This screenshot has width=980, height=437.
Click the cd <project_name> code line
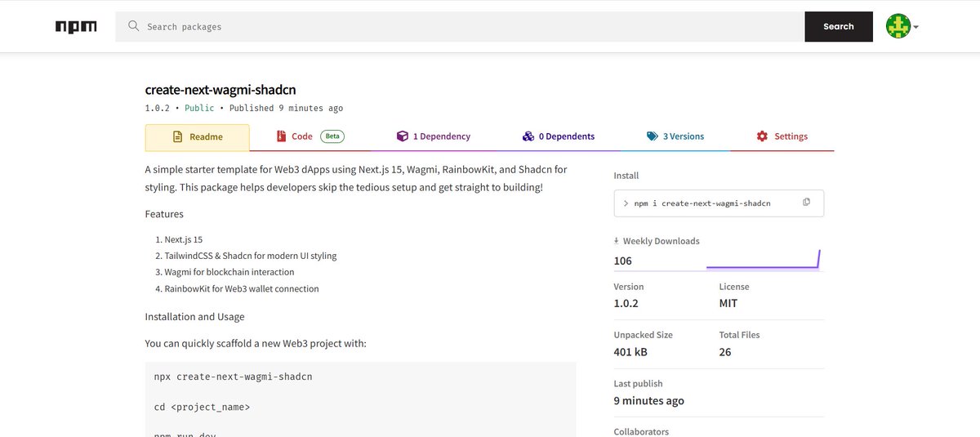pyautogui.click(x=202, y=407)
